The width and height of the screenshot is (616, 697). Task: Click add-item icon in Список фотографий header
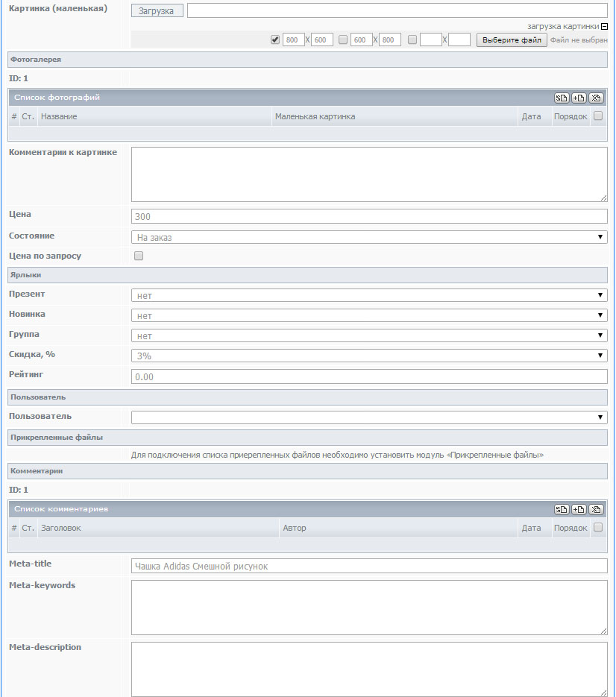point(579,98)
